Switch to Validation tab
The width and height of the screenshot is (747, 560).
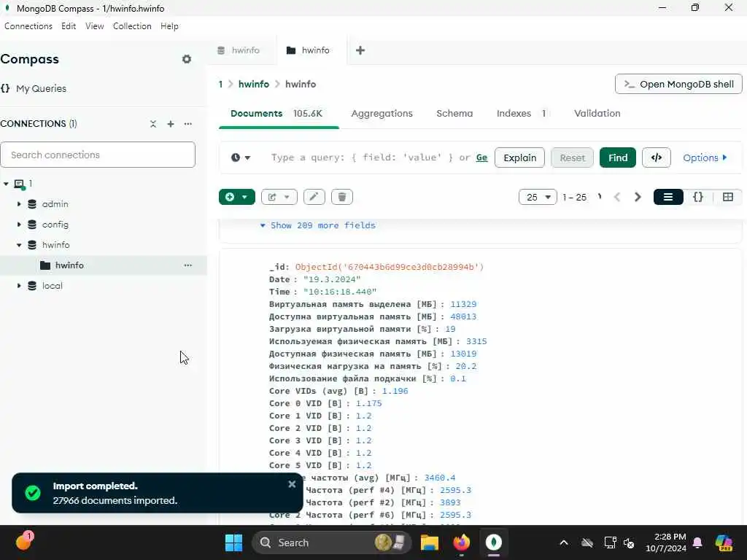point(597,113)
